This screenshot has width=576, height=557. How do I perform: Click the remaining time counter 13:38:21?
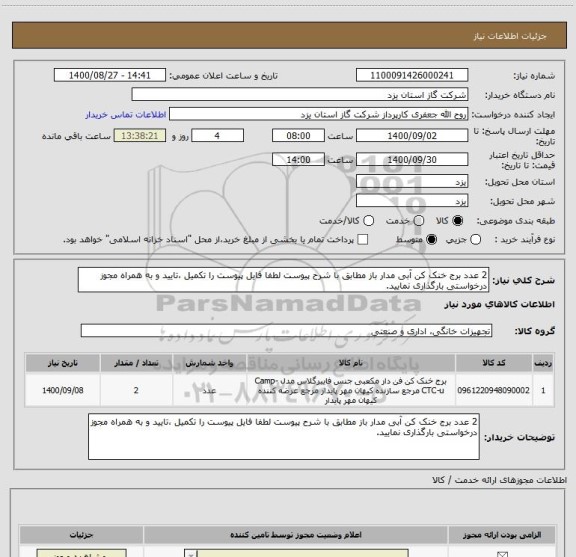pyautogui.click(x=140, y=136)
